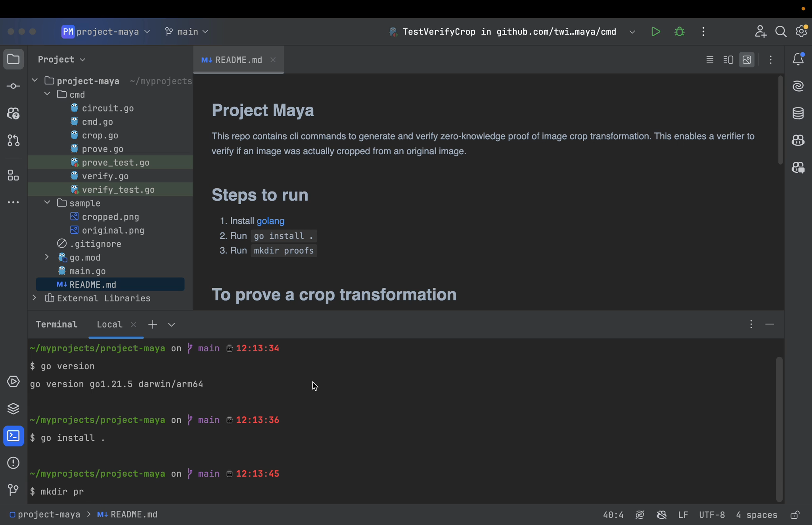Open terminal options menu
Screen dimensions: 812x525
click(x=751, y=324)
